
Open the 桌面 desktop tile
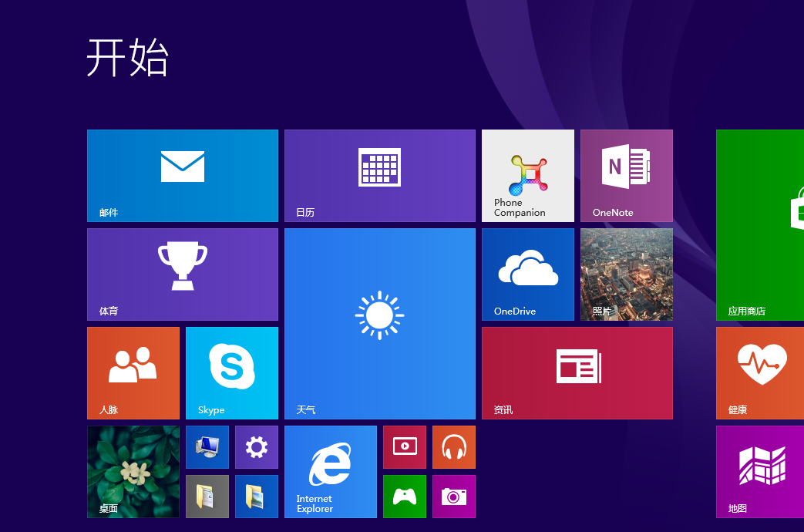pos(133,472)
